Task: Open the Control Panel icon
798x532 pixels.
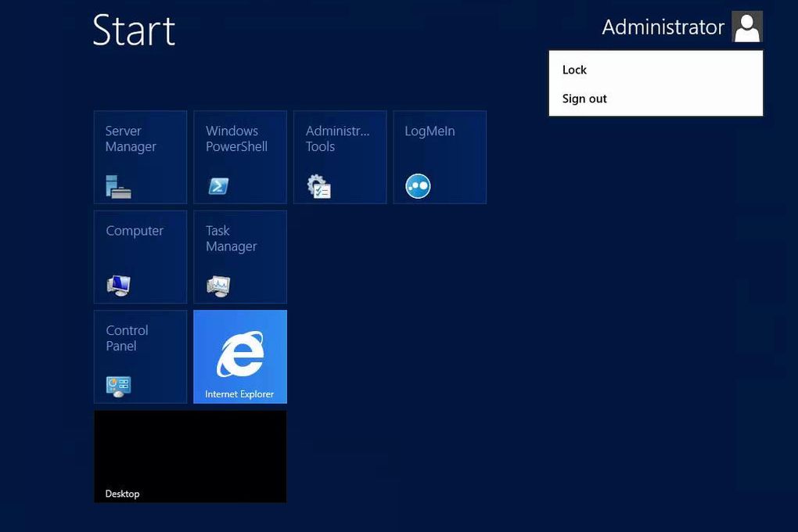Action: pyautogui.click(x=119, y=386)
